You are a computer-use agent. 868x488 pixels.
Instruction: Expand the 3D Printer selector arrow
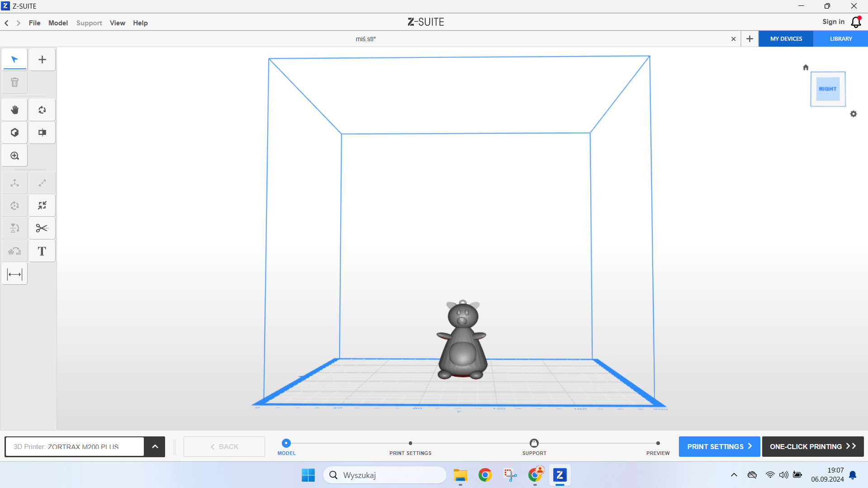click(x=155, y=447)
